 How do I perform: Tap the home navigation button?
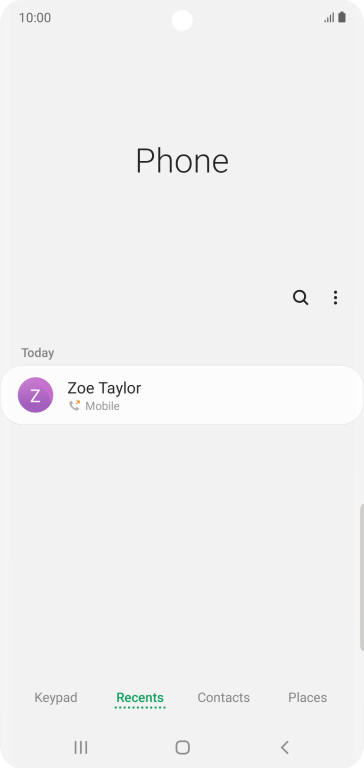pos(182,747)
